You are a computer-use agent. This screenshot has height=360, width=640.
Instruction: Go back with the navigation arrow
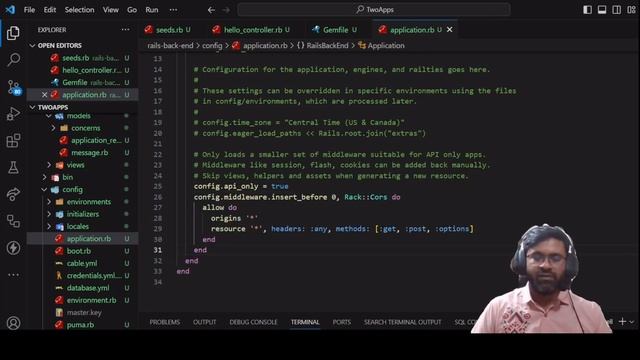211,10
